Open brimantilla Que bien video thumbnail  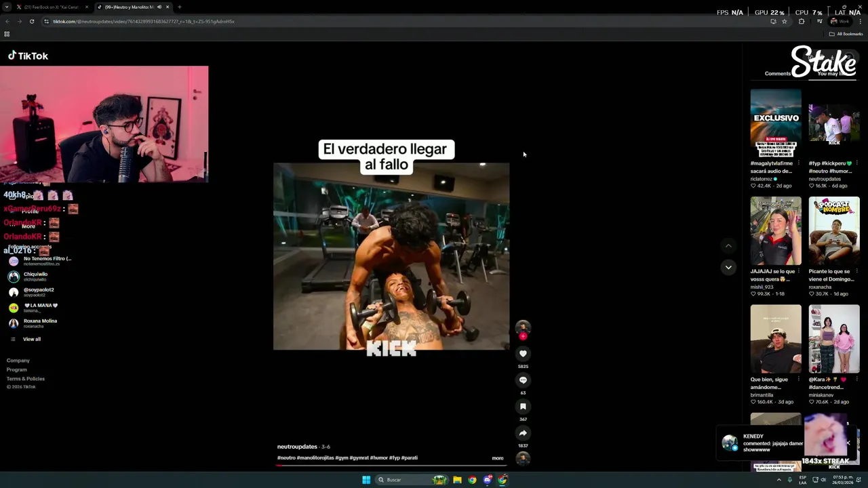[x=776, y=339]
